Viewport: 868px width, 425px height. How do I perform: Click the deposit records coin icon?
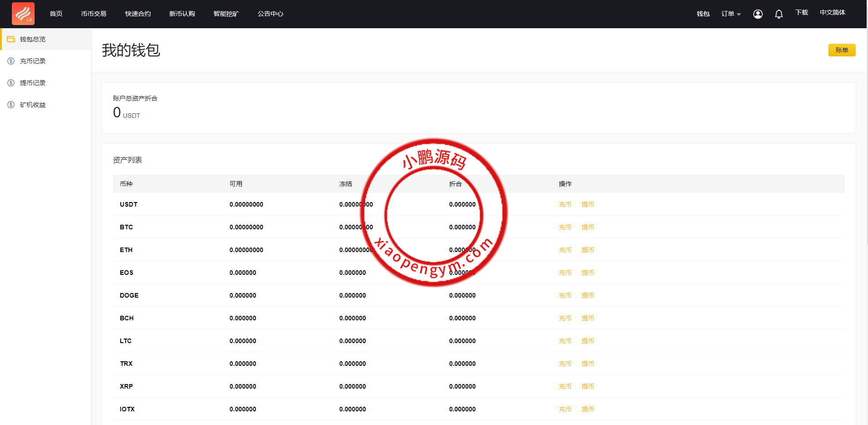pyautogui.click(x=11, y=61)
